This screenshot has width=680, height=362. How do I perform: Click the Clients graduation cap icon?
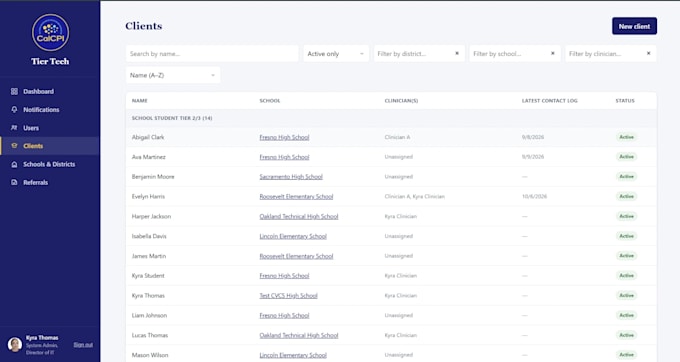click(x=14, y=146)
